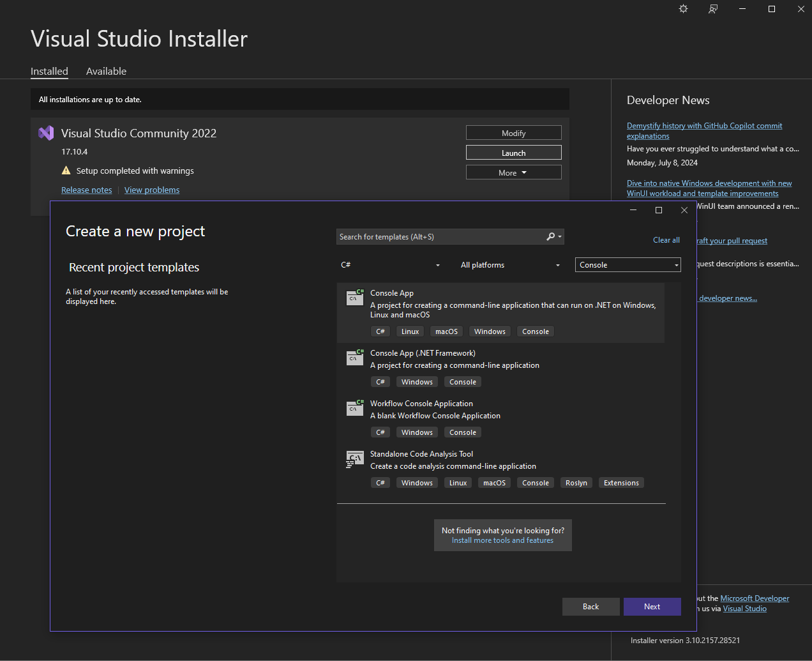
Task: Toggle the installer theme sun icon
Action: coord(683,9)
